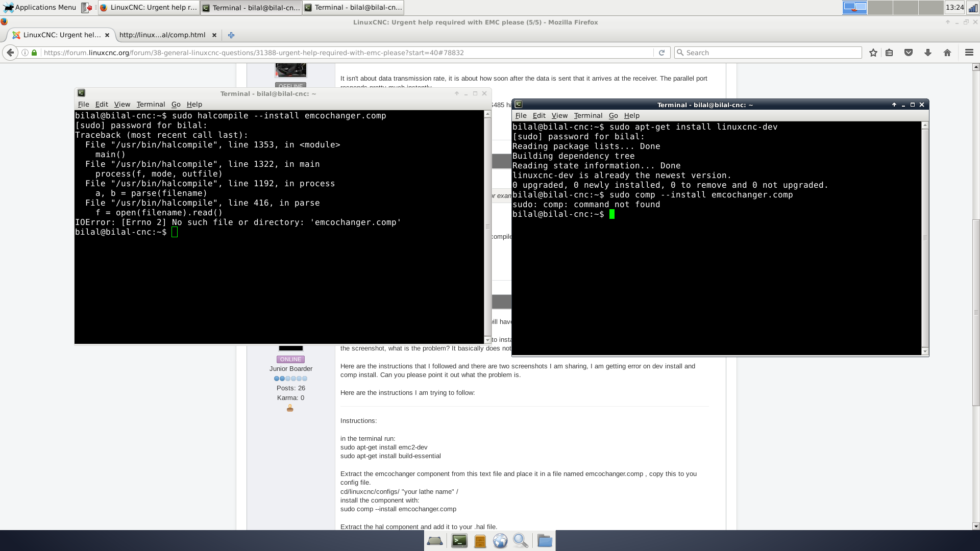This screenshot has height=551, width=980.
Task: Bookmark this page with the star icon
Action: pyautogui.click(x=873, y=53)
